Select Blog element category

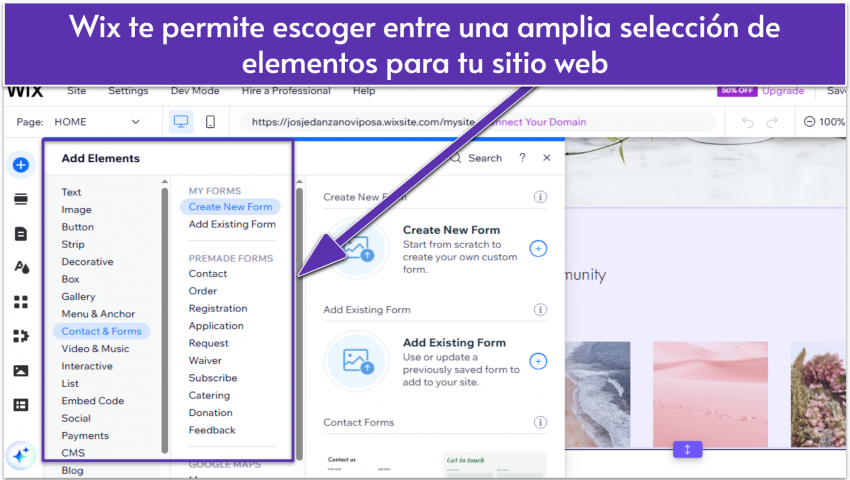pos(72,470)
